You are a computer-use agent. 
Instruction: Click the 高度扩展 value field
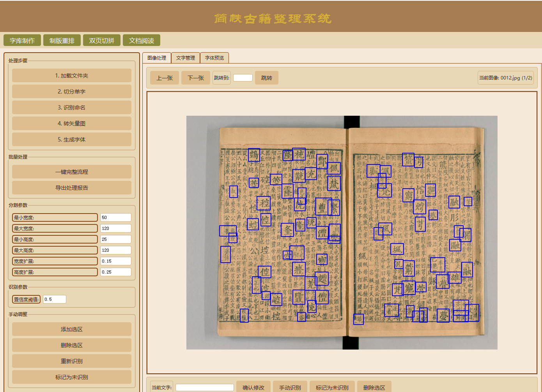click(x=116, y=272)
